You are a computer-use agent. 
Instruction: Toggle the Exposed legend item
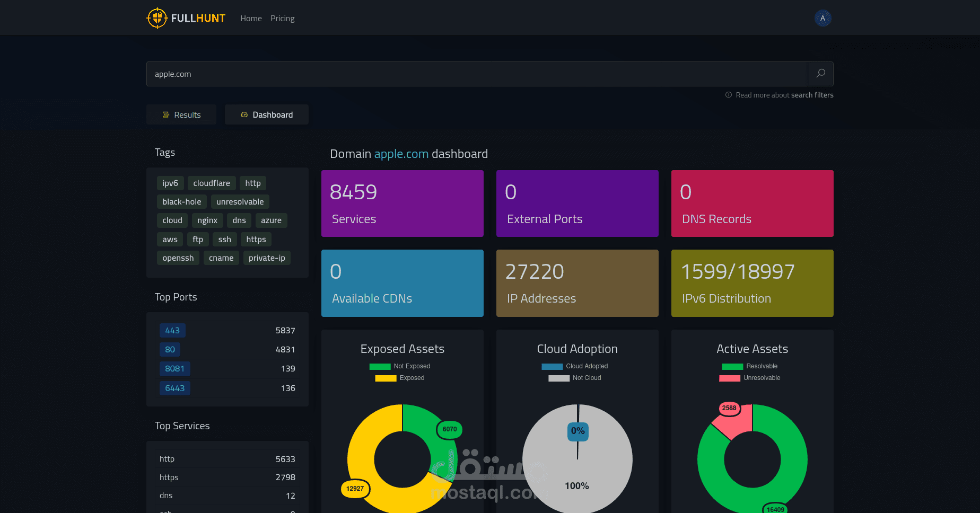400,378
